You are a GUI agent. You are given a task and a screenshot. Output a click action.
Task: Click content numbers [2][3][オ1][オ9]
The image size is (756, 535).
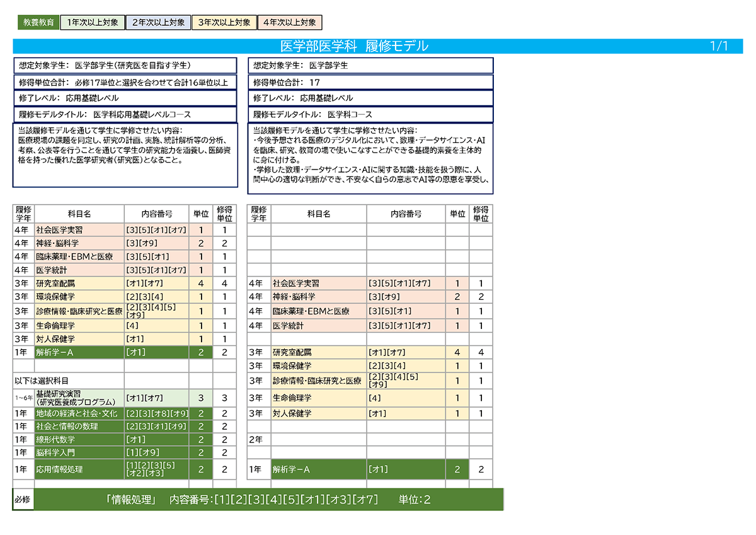(157, 427)
